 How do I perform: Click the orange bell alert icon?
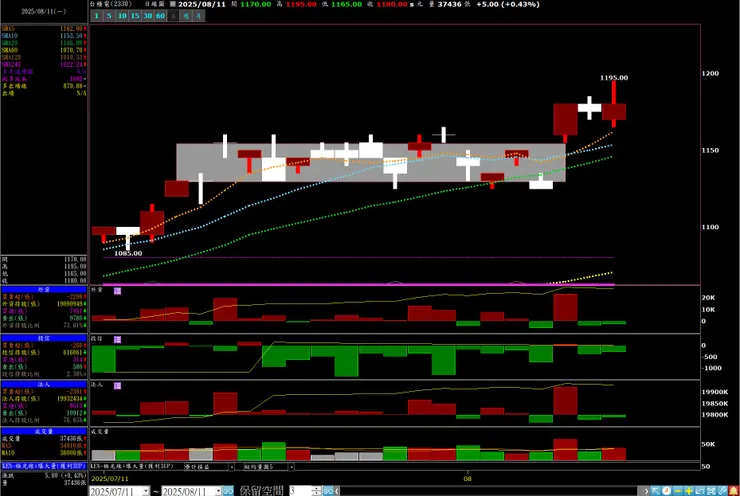(734, 491)
